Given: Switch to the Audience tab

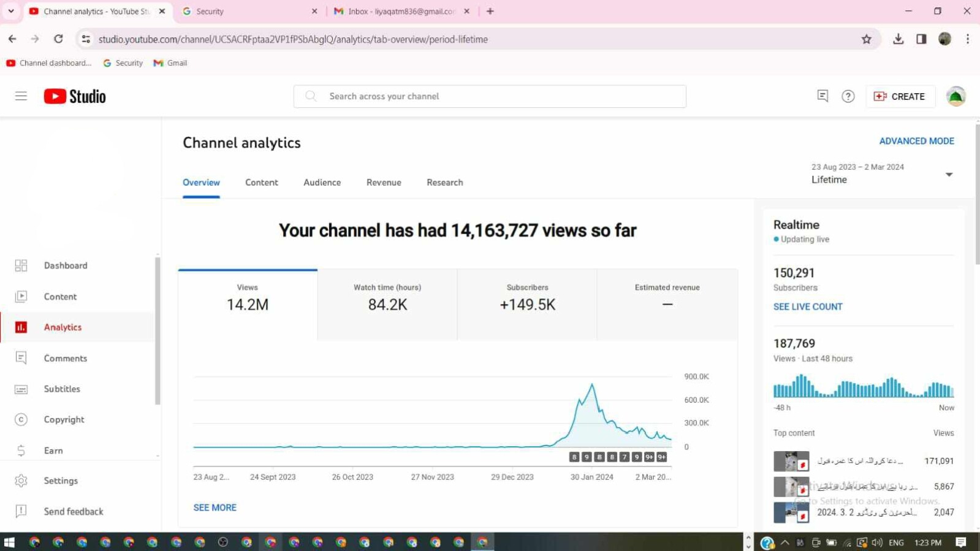Looking at the screenshot, I should (x=322, y=183).
